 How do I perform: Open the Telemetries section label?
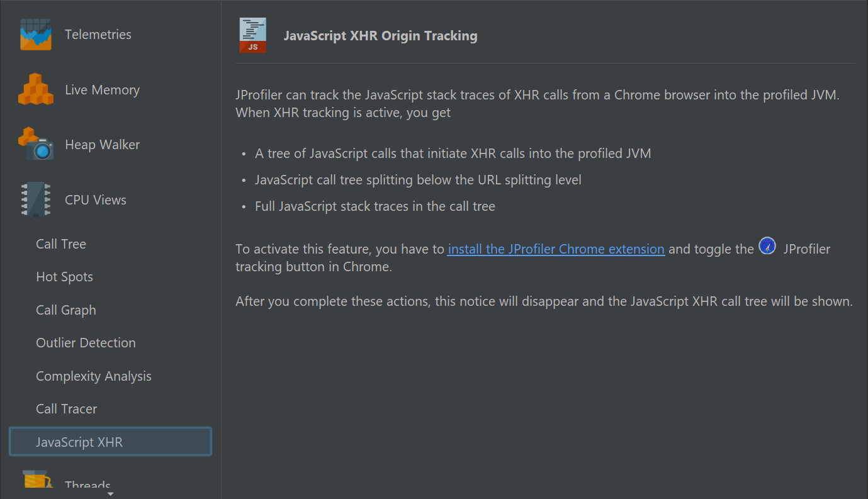tap(98, 35)
